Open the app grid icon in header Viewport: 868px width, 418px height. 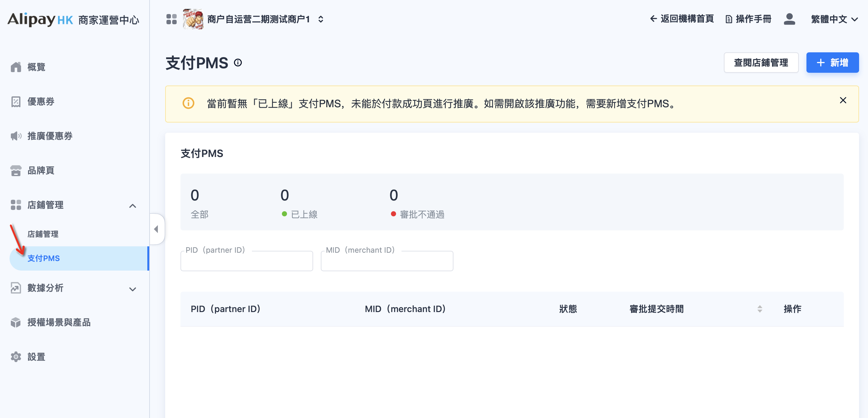tap(171, 19)
